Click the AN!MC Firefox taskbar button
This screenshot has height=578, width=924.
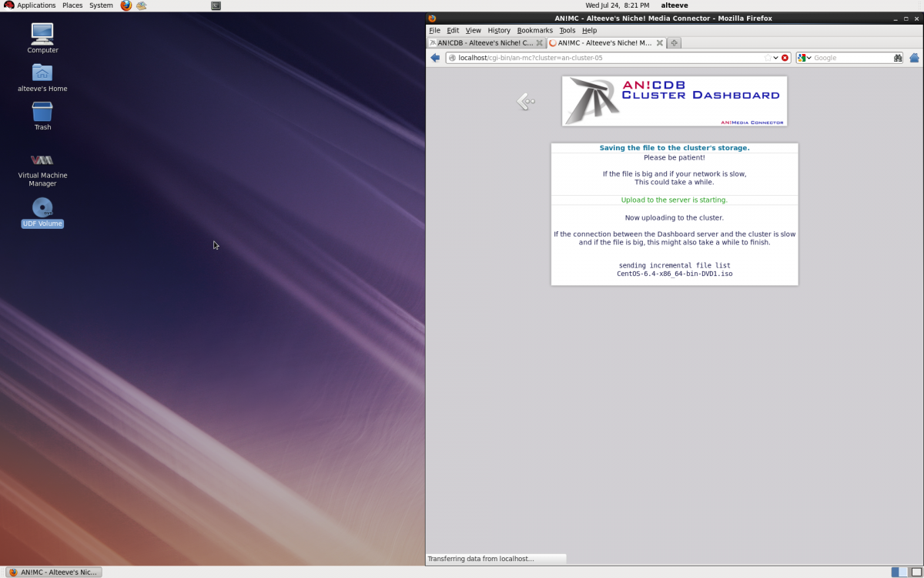(54, 572)
